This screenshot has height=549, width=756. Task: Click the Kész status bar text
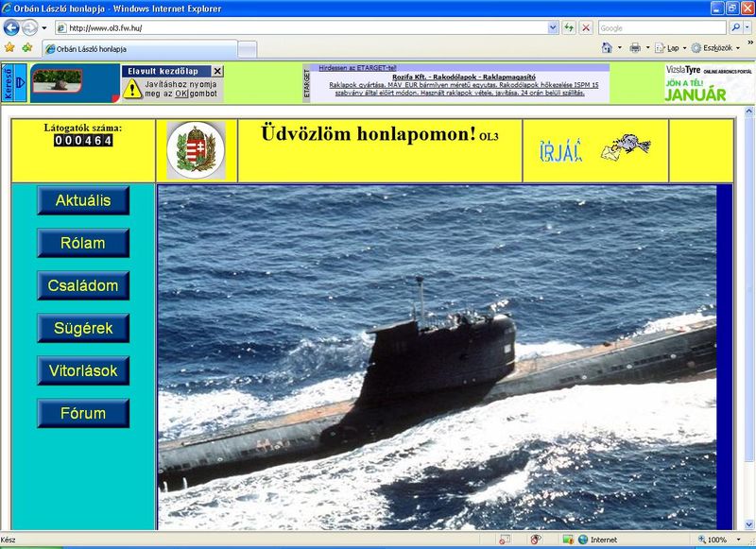9,540
